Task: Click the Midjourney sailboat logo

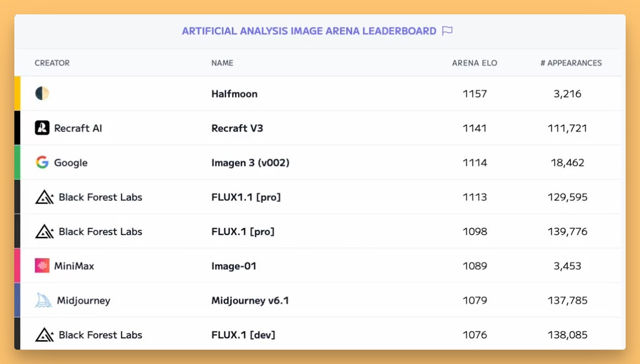Action: click(x=43, y=301)
